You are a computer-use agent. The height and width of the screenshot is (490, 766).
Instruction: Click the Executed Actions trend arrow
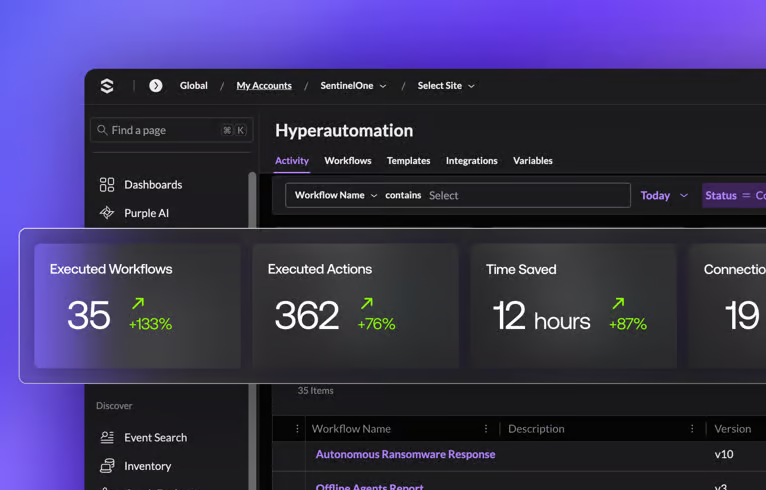(x=367, y=303)
